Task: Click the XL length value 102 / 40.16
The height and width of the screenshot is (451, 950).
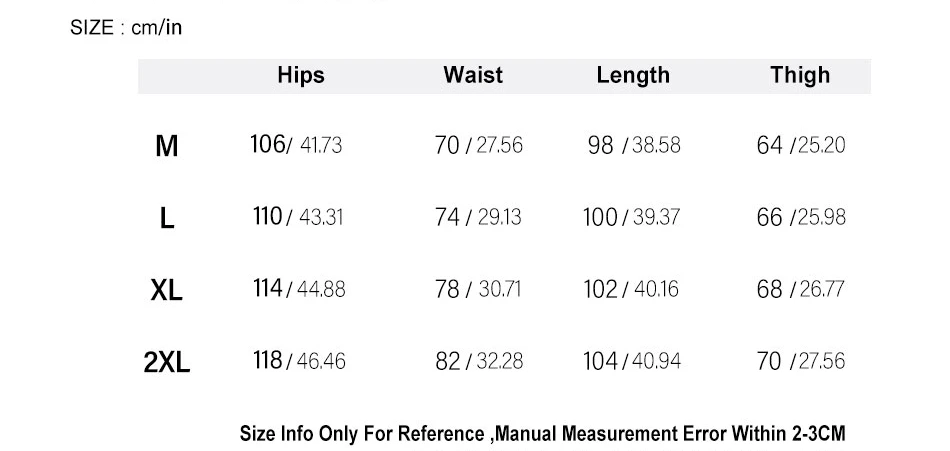Action: click(631, 289)
